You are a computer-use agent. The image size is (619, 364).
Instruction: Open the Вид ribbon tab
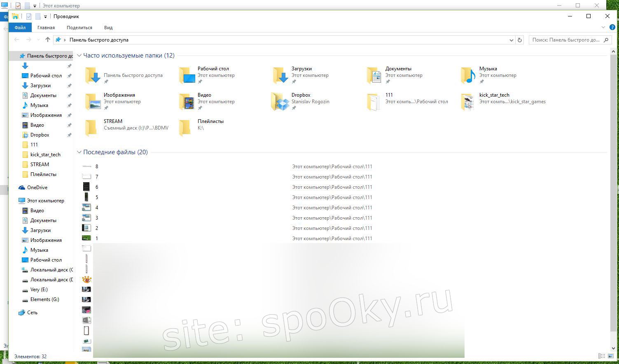click(108, 28)
